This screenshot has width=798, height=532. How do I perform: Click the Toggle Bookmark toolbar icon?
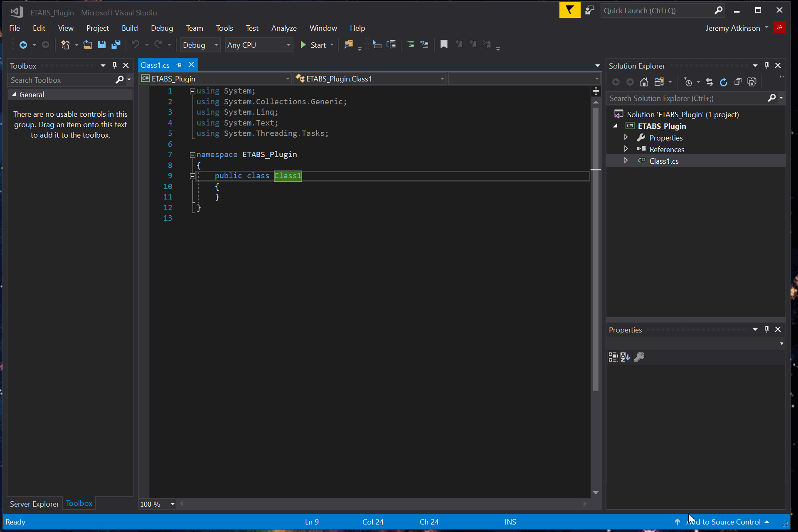(x=444, y=44)
